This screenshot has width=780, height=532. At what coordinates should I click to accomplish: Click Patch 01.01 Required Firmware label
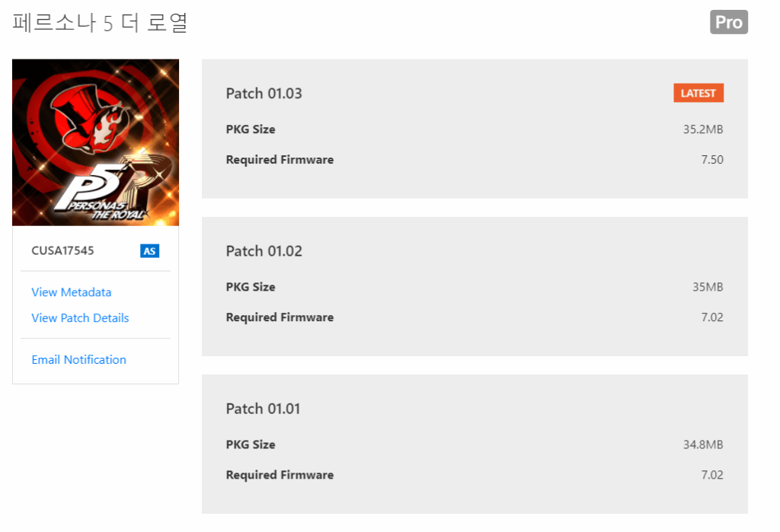pyautogui.click(x=280, y=475)
